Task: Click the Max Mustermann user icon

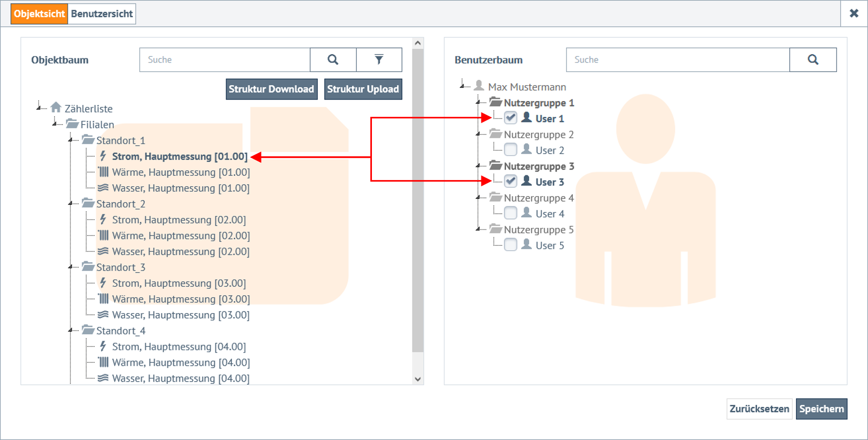Action: tap(479, 86)
